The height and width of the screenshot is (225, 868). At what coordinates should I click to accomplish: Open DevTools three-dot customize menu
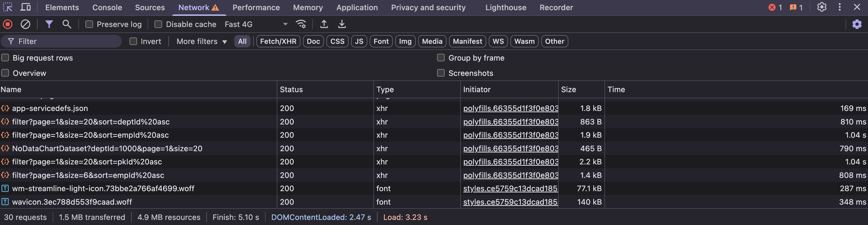839,7
